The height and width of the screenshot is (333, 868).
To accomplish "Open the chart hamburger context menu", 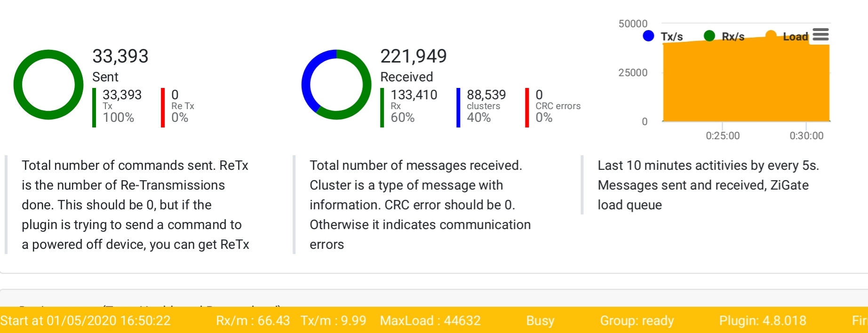I will (x=820, y=35).
